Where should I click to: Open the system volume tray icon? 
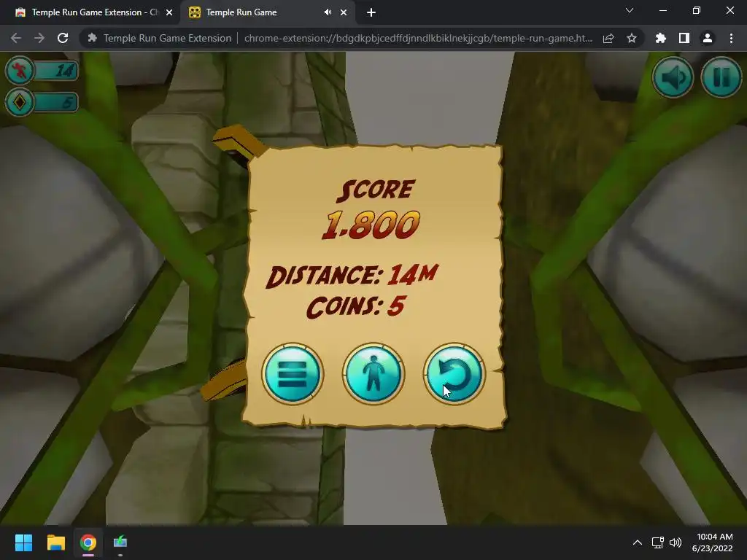tap(676, 542)
